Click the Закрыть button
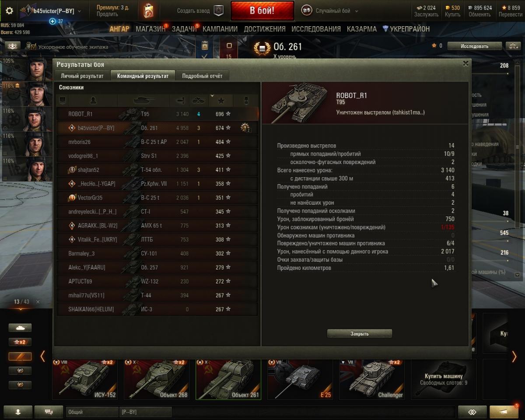The width and height of the screenshot is (525, 420). tap(360, 333)
